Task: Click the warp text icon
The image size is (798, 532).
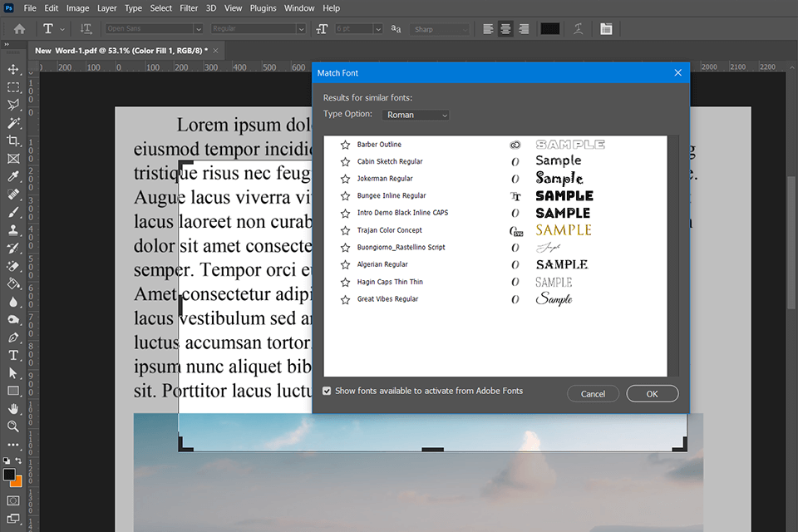Action: click(579, 29)
